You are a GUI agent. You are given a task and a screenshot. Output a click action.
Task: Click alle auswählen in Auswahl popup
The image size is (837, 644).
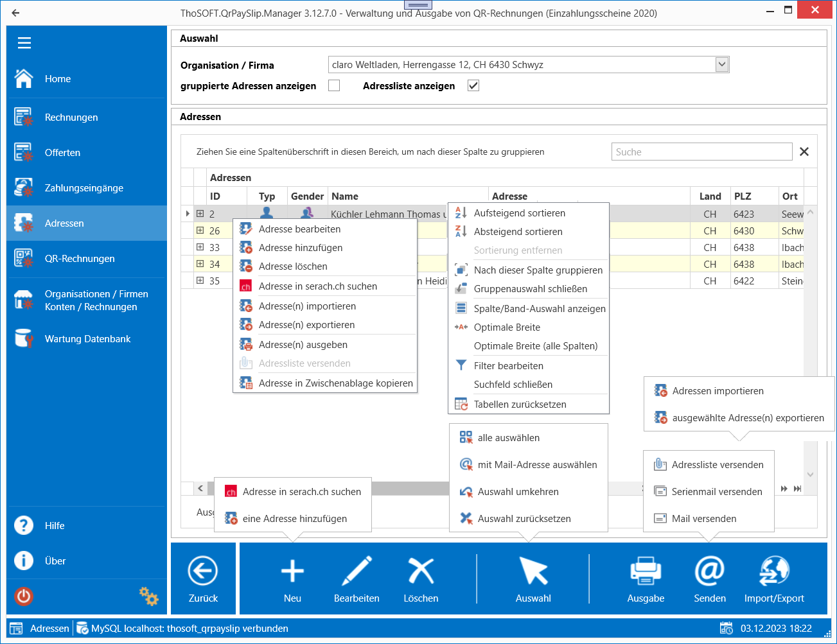[528, 438]
